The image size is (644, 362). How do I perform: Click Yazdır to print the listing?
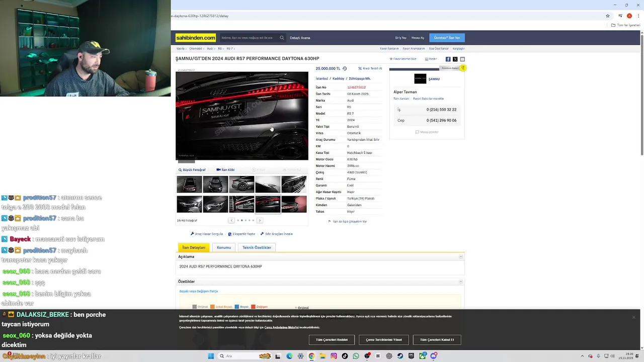click(x=431, y=59)
